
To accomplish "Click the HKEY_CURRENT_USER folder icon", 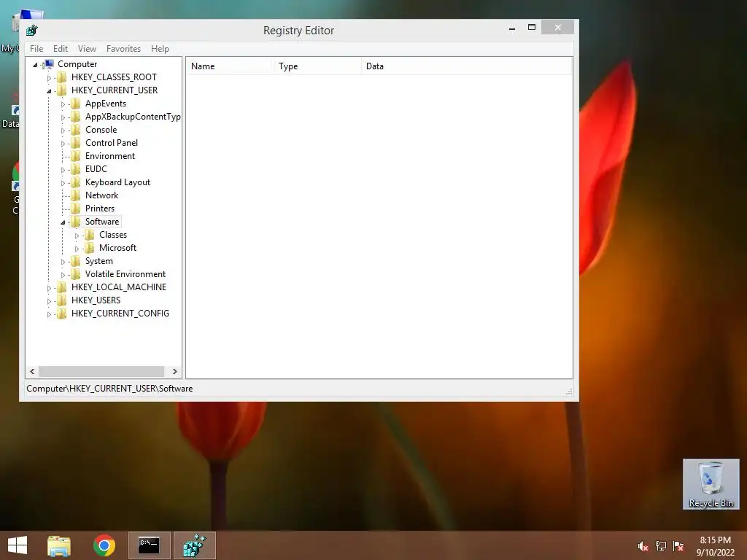I will pyautogui.click(x=61, y=90).
